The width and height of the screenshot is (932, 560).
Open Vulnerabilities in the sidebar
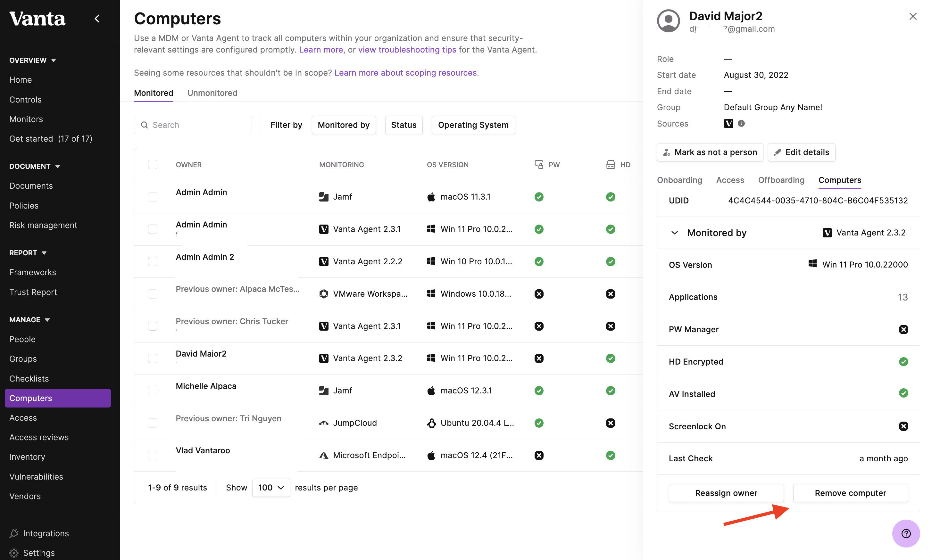36,476
